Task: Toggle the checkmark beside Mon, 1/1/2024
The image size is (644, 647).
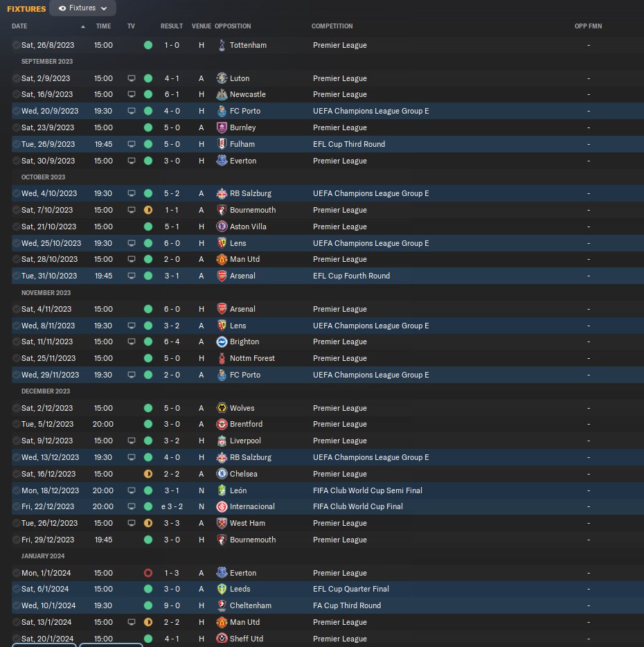Action: pos(16,573)
